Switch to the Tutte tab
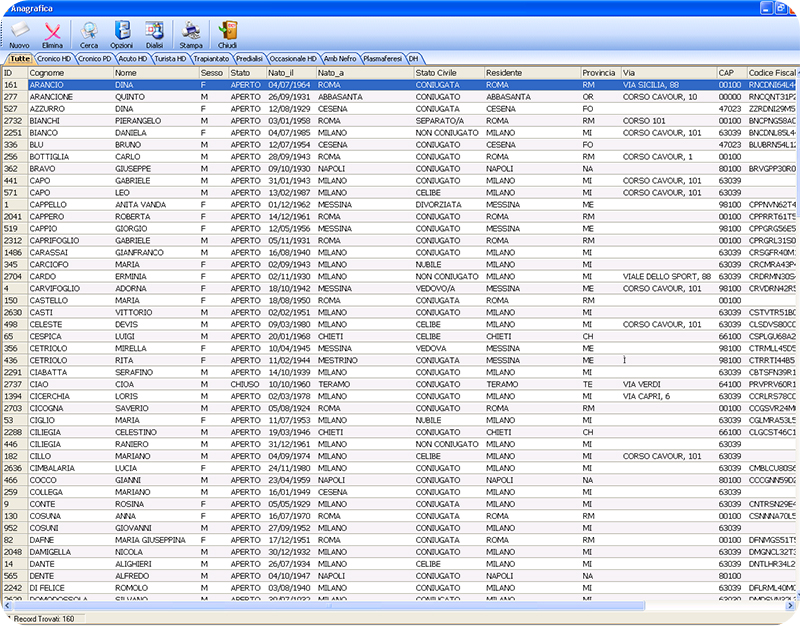This screenshot has width=800, height=626. pyautogui.click(x=20, y=59)
